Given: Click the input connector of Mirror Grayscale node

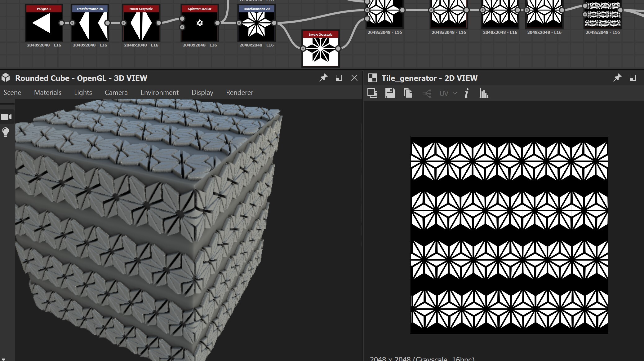Looking at the screenshot, I should click(124, 23).
